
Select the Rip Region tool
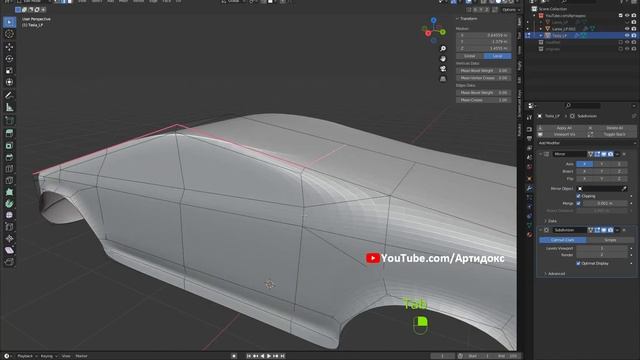(x=9, y=262)
